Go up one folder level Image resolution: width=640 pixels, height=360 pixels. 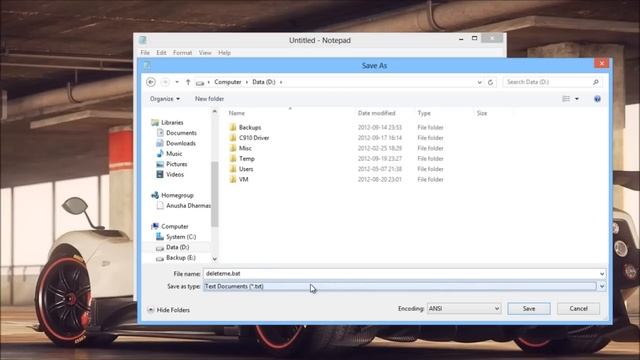point(188,82)
